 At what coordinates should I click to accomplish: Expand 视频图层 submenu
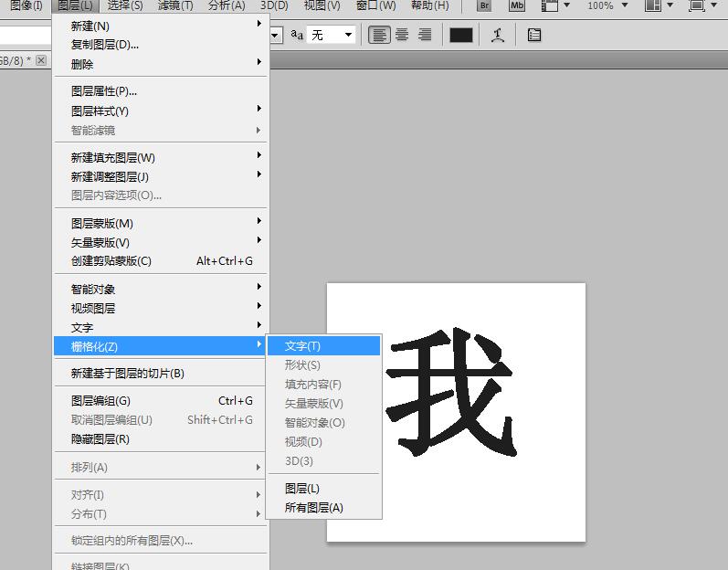pyautogui.click(x=161, y=309)
